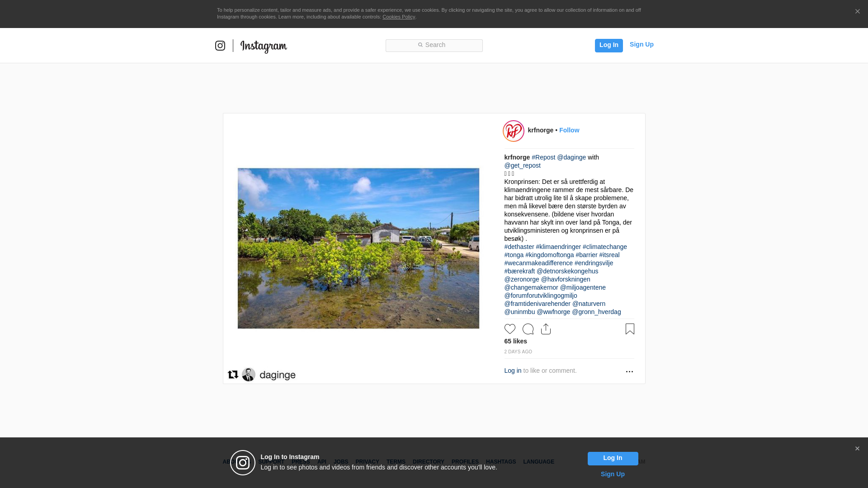Open the #climatechange hashtag

[x=604, y=247]
